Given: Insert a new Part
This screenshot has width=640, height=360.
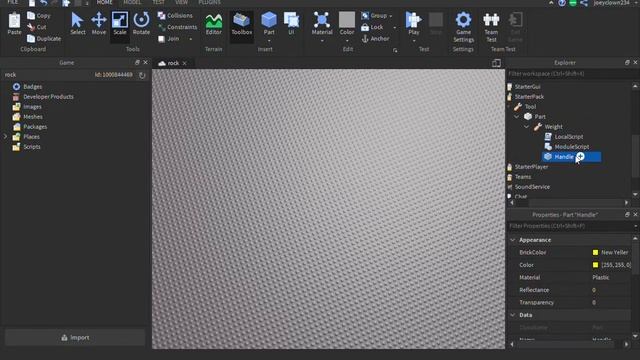Looking at the screenshot, I should (269, 20).
